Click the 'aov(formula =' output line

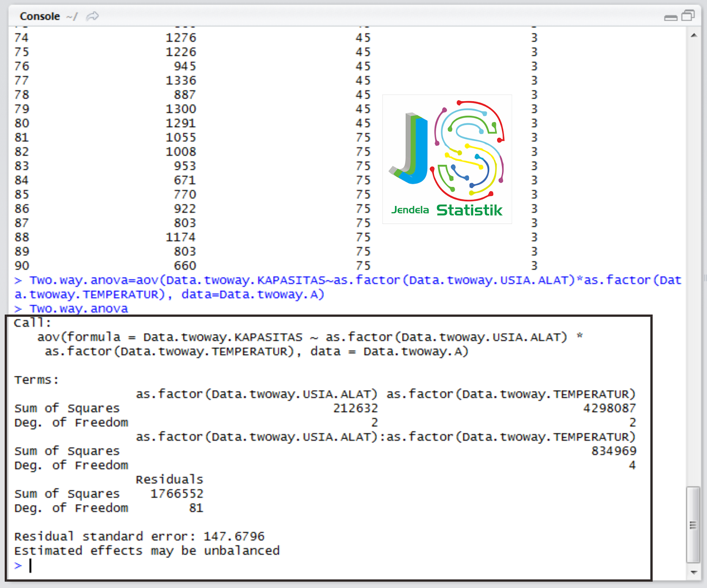tap(310, 337)
